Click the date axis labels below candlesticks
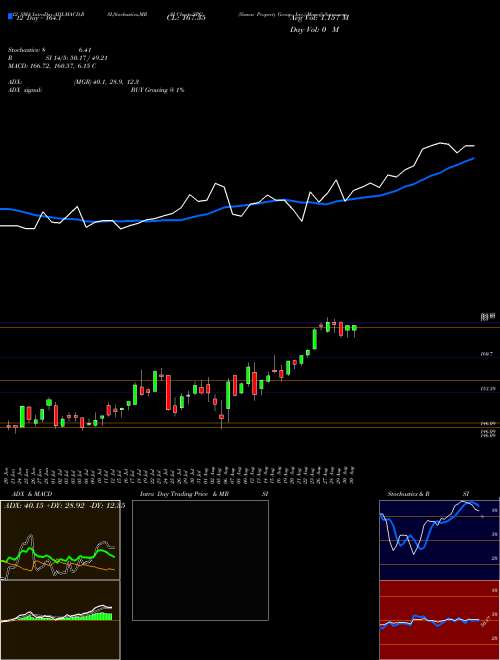The height and width of the screenshot is (660, 500). pos(181,475)
